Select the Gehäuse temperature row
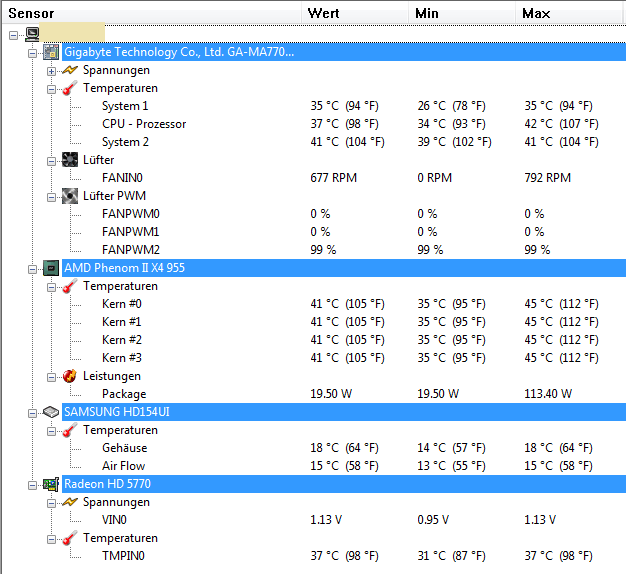The image size is (626, 574). click(x=363, y=448)
